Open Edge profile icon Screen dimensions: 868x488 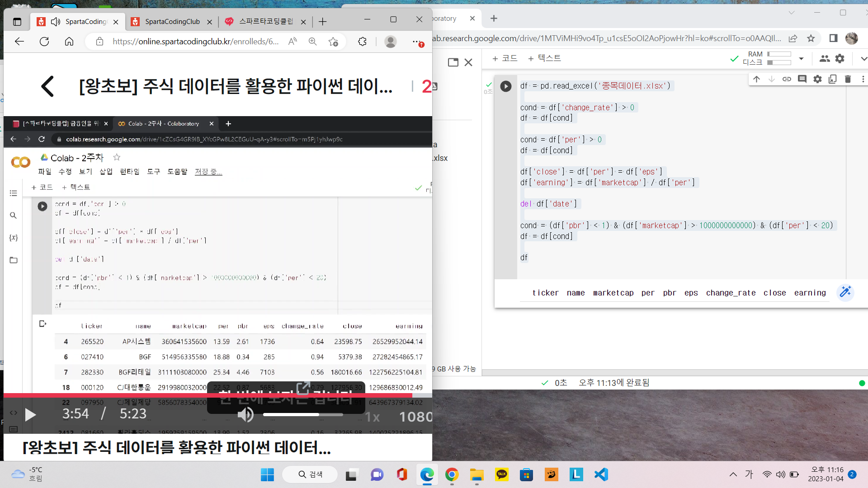(390, 42)
